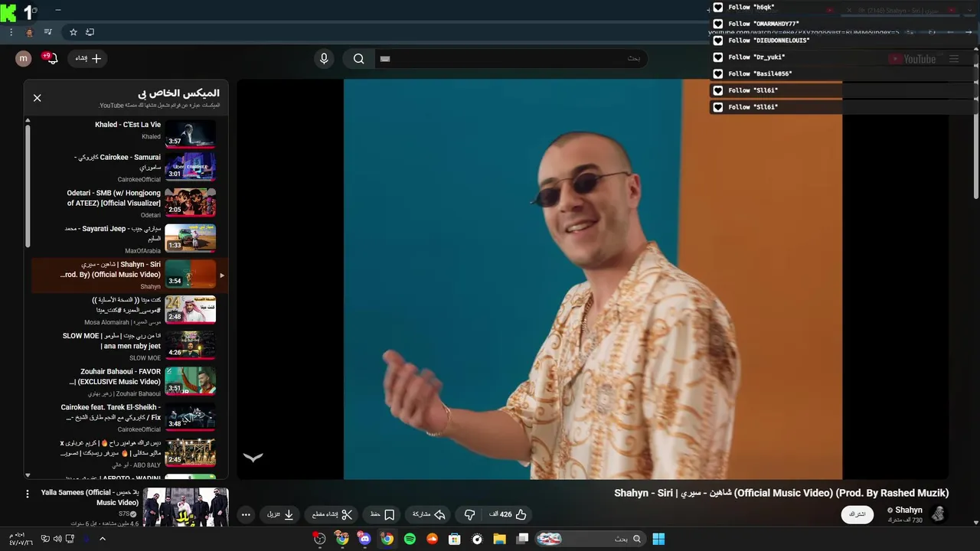Image resolution: width=980 pixels, height=551 pixels.
Task: Save the video with bookmark button
Action: [x=381, y=514]
